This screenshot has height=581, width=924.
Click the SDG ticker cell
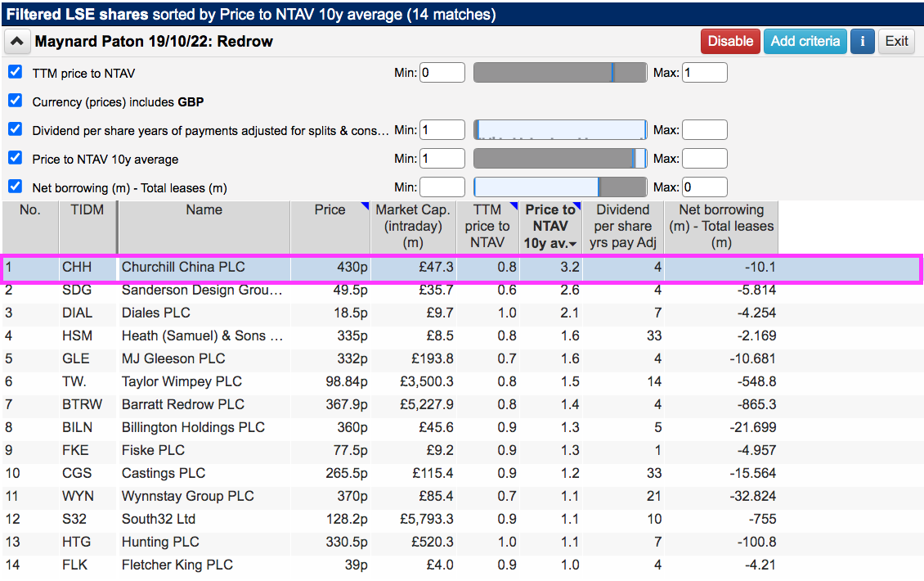tap(77, 290)
